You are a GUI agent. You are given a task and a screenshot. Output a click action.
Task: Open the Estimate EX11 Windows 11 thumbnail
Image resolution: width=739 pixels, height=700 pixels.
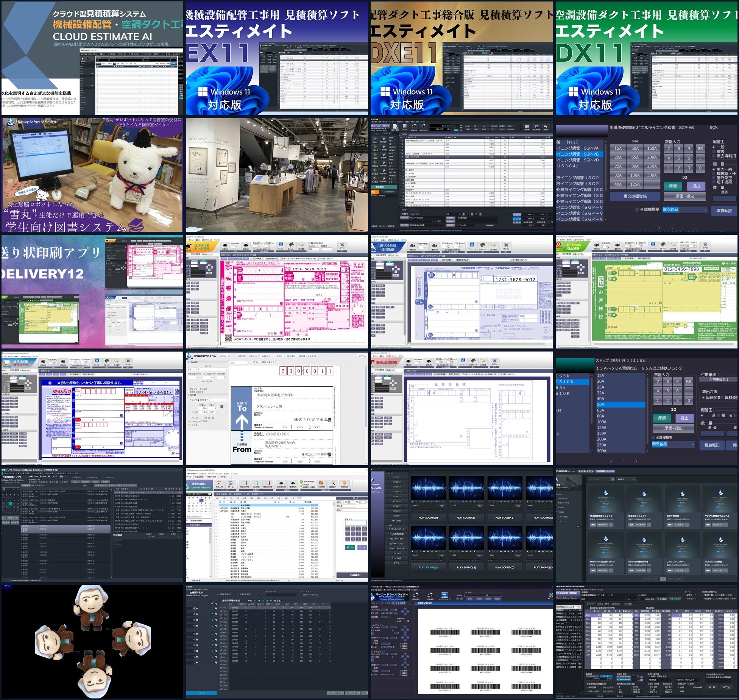(x=277, y=58)
